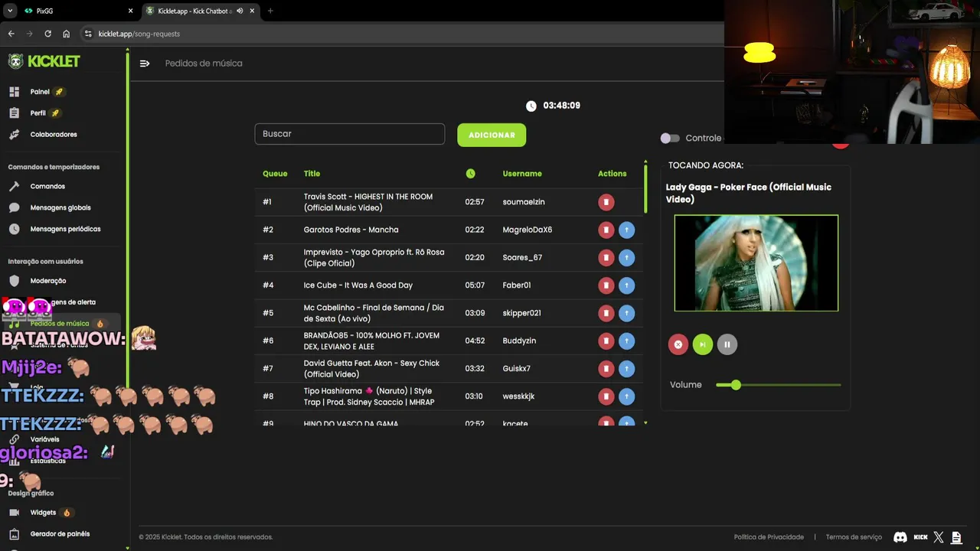Image resolution: width=980 pixels, height=551 pixels.
Task: Delete Tipo Hashirama request by wesskkjk
Action: [x=606, y=396]
